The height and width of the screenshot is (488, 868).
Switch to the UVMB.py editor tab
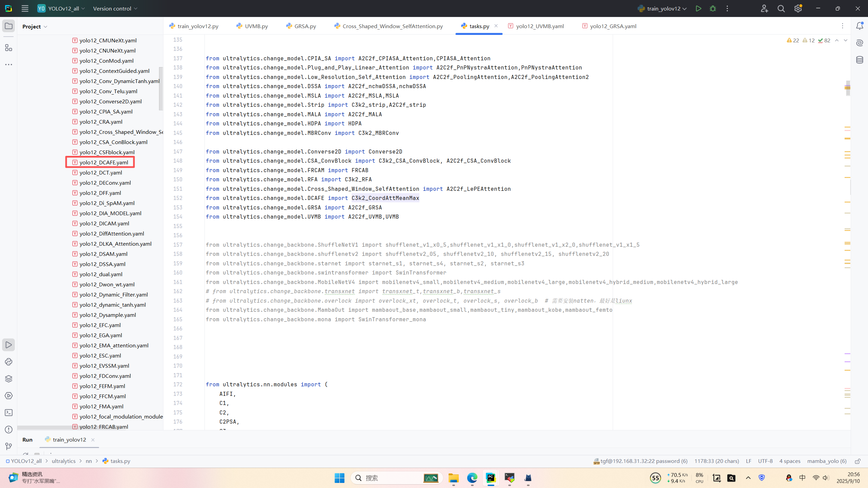click(x=256, y=26)
